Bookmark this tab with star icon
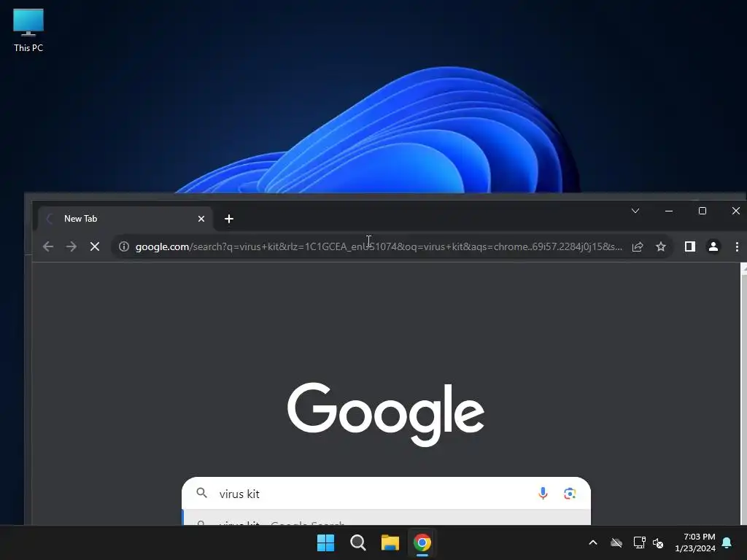Image resolution: width=747 pixels, height=560 pixels. pyautogui.click(x=661, y=246)
